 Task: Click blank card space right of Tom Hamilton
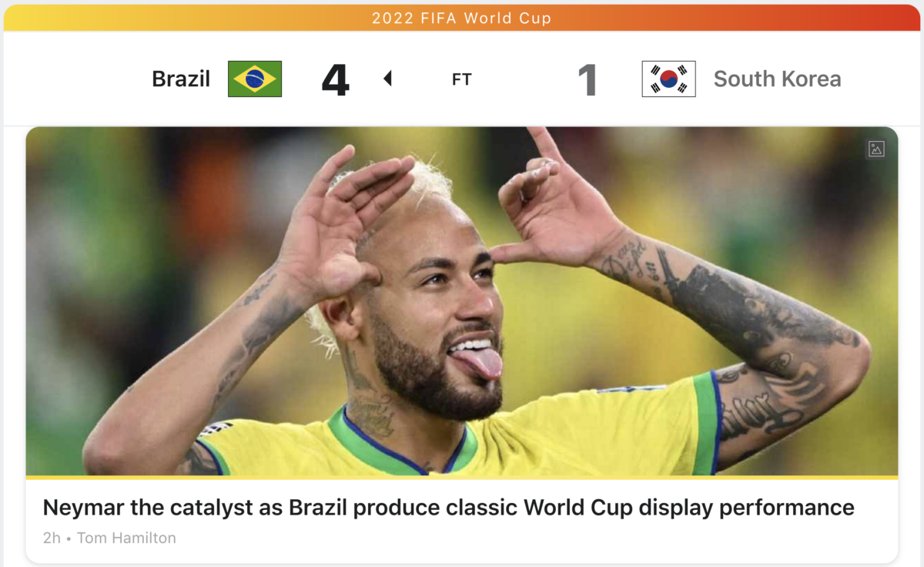pos(539,538)
